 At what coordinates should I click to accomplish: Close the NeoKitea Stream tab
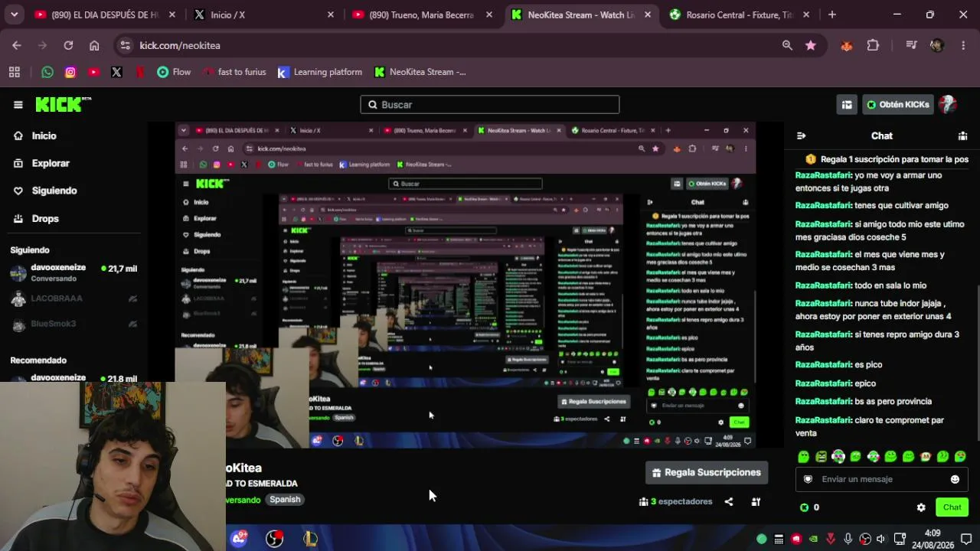pos(648,15)
